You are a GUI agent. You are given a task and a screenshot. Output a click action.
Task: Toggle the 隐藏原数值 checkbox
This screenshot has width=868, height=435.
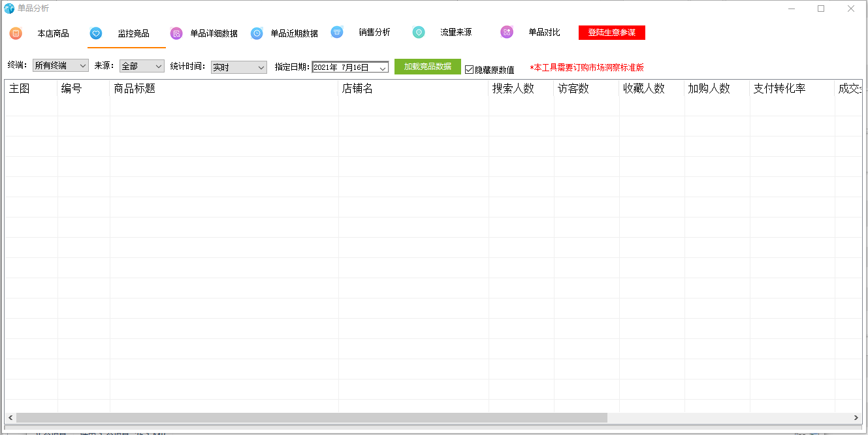coord(469,69)
